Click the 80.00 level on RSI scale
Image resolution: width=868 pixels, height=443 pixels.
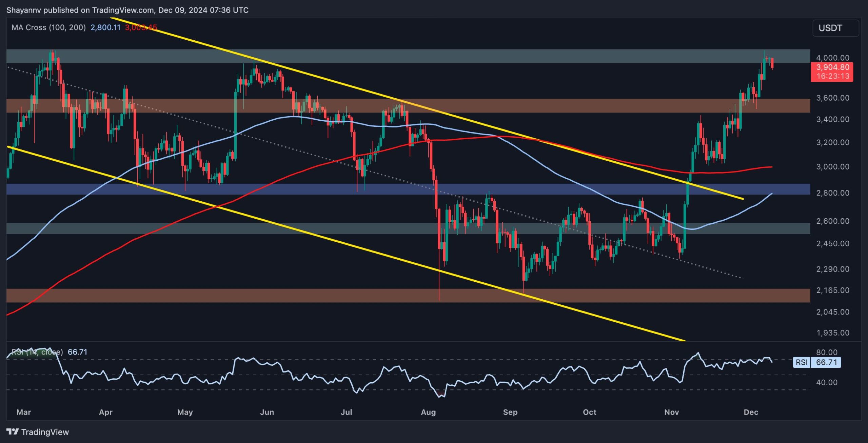(x=827, y=352)
